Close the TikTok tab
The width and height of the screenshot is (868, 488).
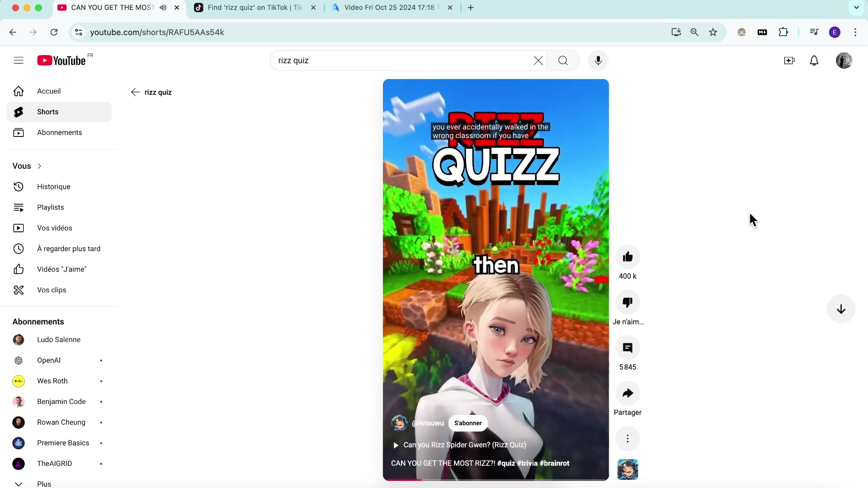(313, 8)
